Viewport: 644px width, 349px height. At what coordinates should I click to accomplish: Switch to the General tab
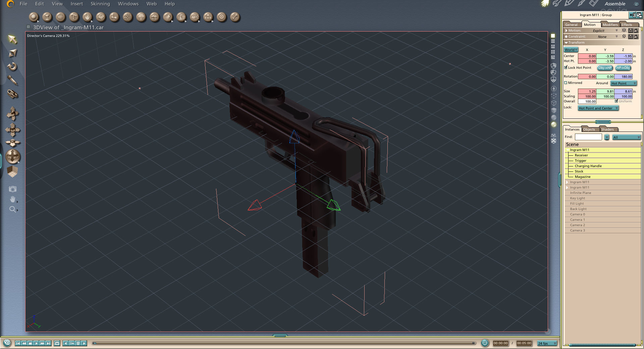571,24
